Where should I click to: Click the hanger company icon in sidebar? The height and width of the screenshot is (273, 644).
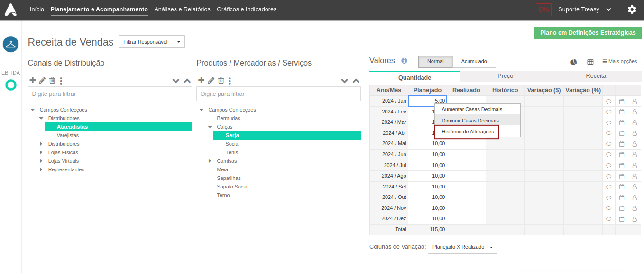[10, 44]
